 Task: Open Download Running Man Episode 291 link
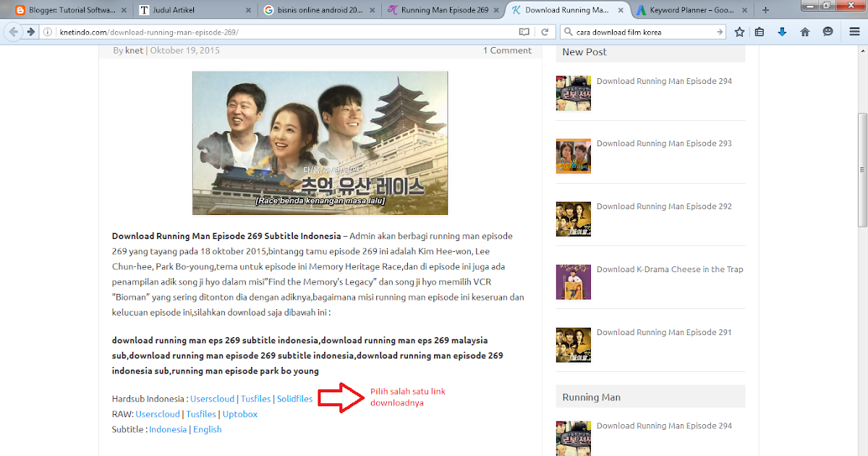664,332
